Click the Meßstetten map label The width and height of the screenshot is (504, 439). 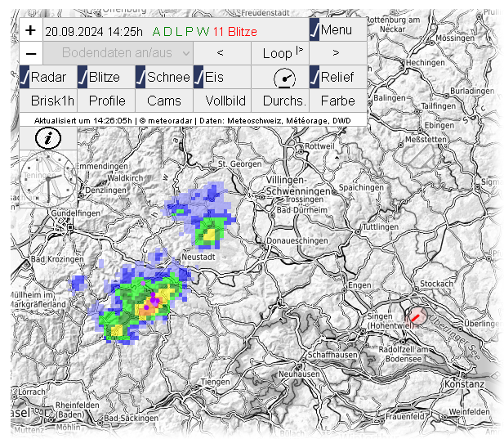pos(426,140)
